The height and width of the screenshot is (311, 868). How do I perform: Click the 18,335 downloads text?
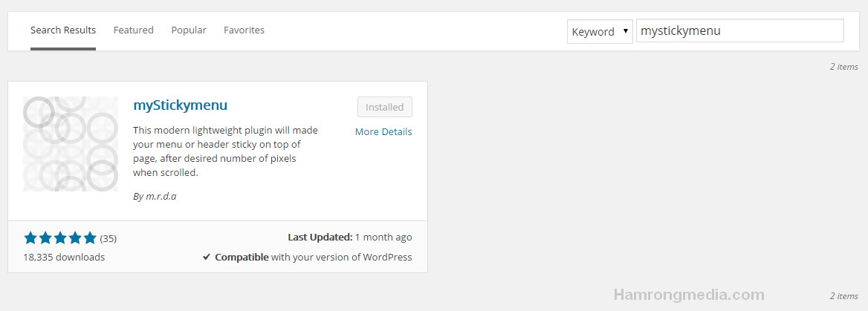[64, 258]
